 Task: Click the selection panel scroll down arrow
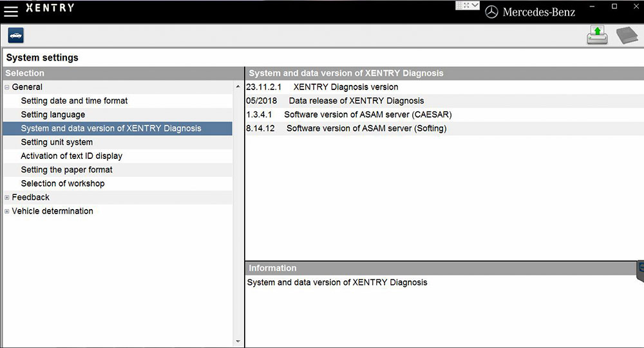tap(238, 342)
